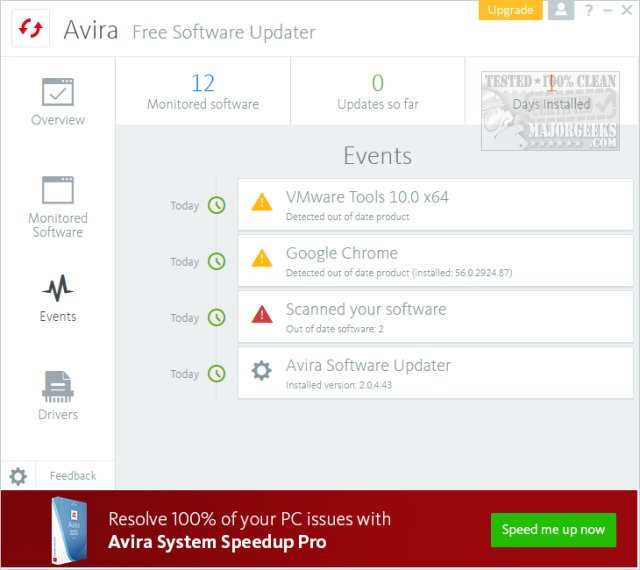Click 'Installed version: 2.0.4.43' text

click(339, 385)
